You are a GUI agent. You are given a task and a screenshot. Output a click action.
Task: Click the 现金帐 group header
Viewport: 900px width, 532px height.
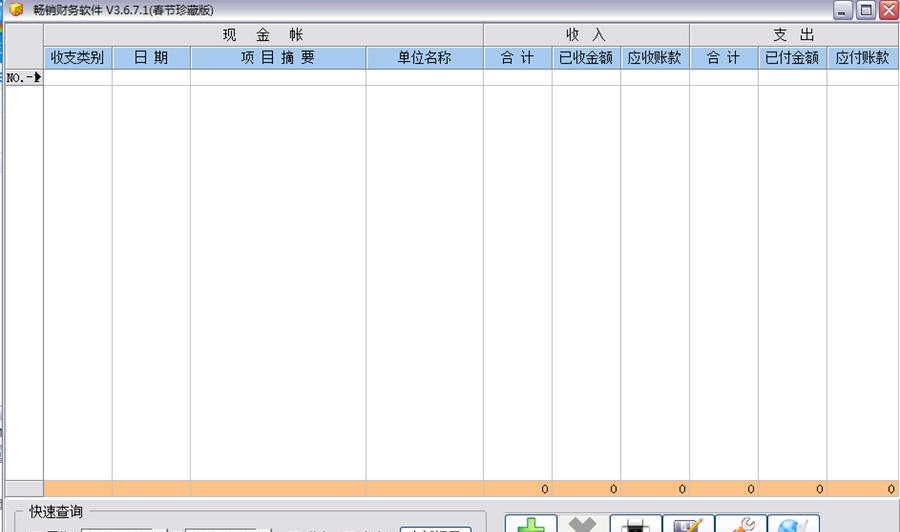click(x=263, y=35)
